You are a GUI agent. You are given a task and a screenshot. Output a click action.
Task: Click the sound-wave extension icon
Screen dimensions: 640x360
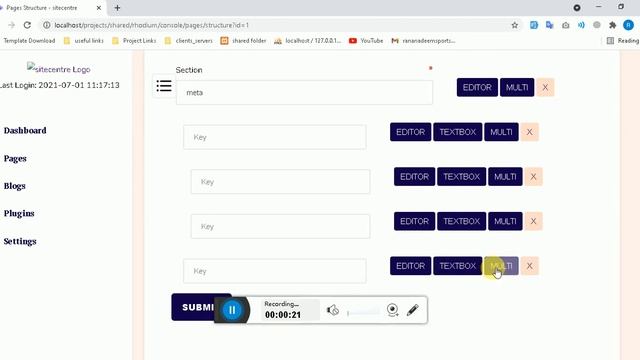581,25
